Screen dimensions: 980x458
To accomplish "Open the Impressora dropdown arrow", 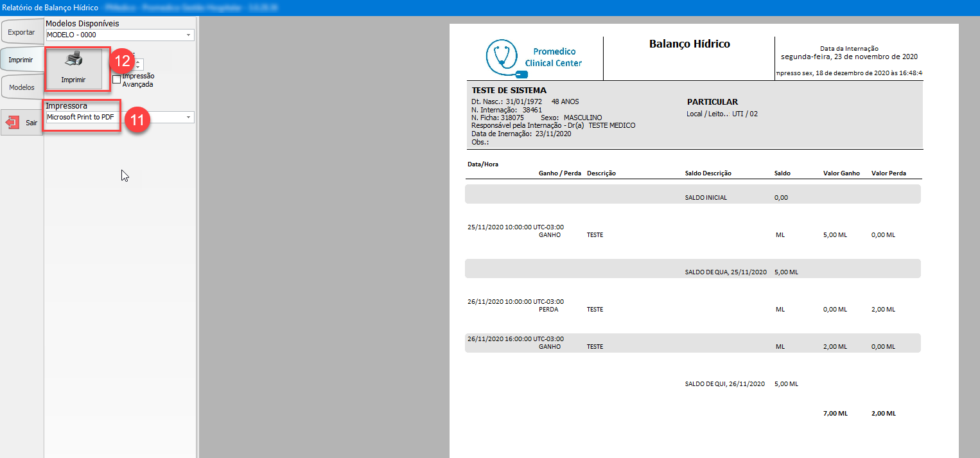I will click(188, 118).
